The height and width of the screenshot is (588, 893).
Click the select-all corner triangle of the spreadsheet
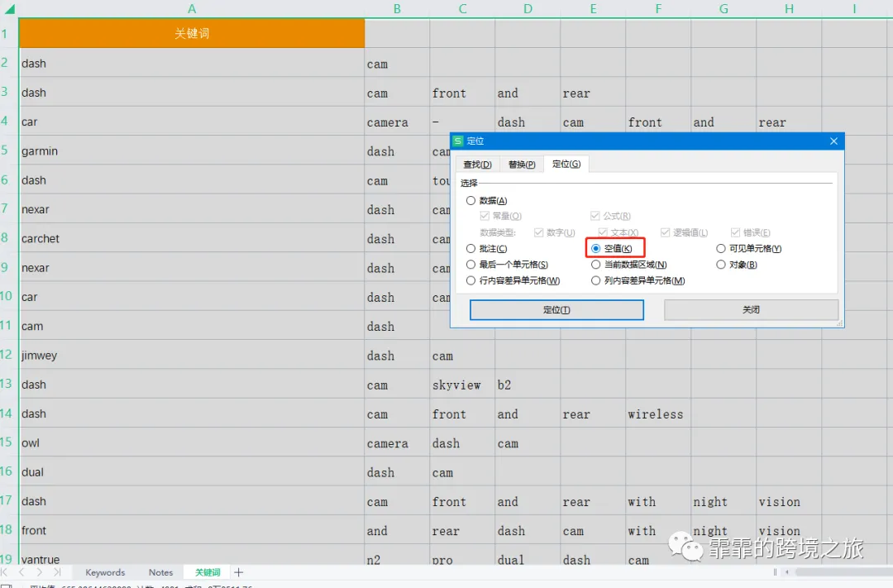(9, 8)
